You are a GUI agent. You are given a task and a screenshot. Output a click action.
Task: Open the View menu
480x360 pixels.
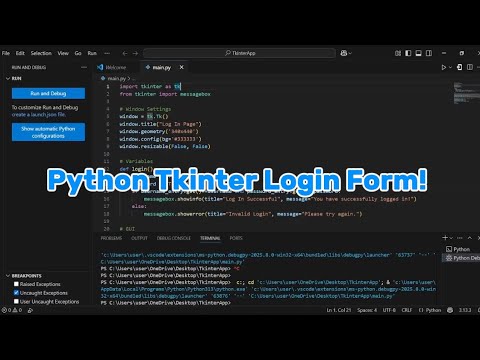[x=63, y=53]
